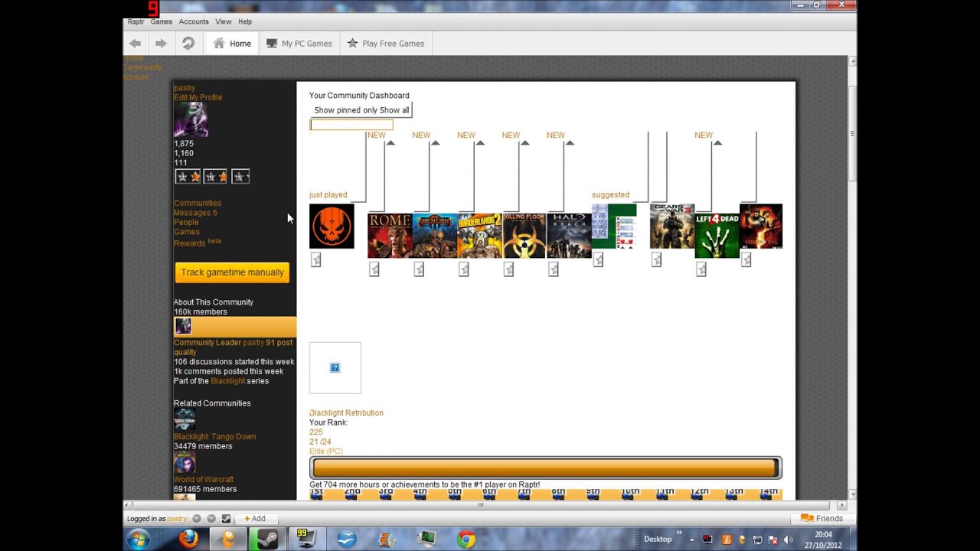This screenshot has height=551, width=980.
Task: Toggle the pin under Borderlands 2
Action: (464, 269)
